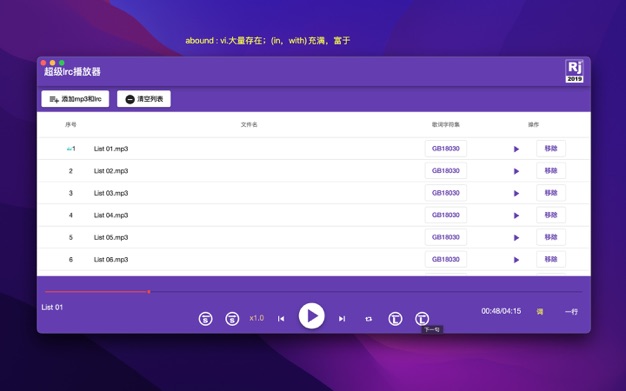Open GB18030 charset selector for List 05.mp3

(446, 237)
